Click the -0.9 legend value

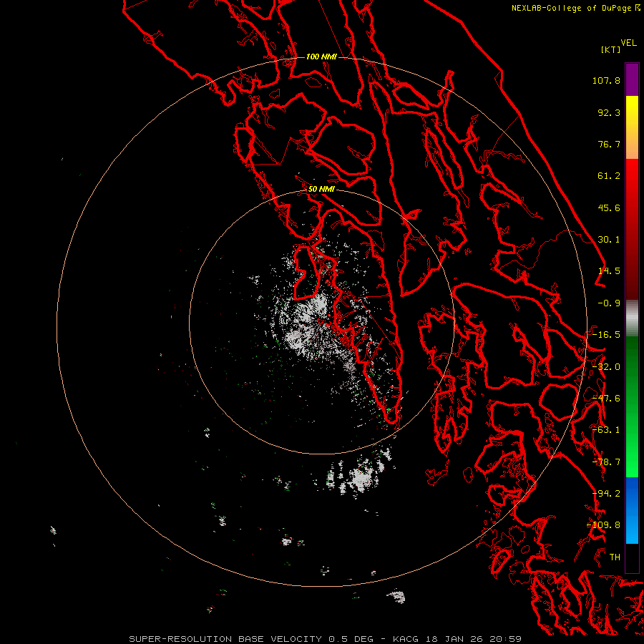tap(609, 303)
